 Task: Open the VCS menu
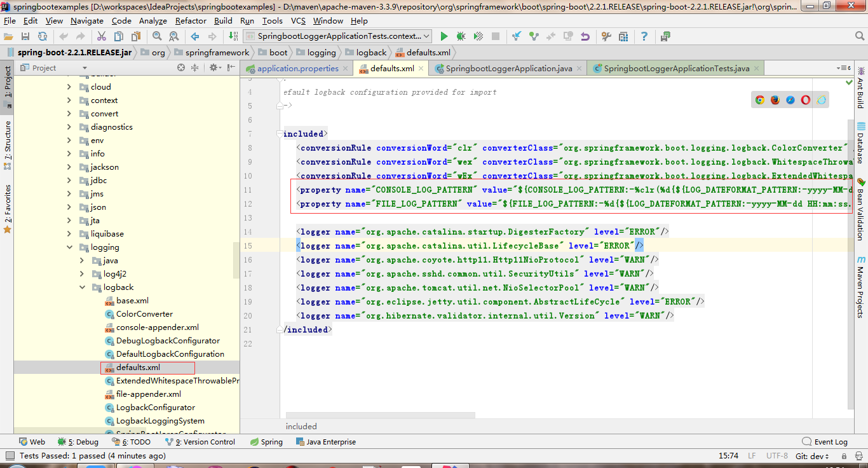298,20
